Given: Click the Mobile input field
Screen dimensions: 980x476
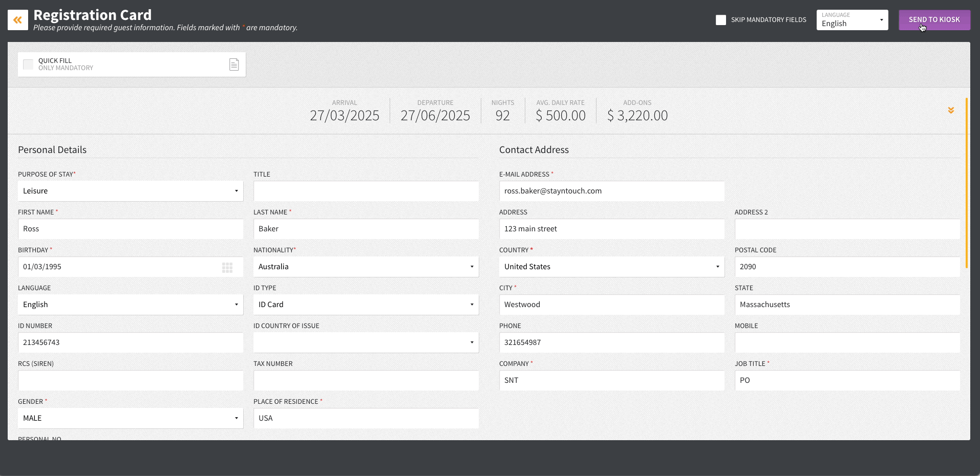Looking at the screenshot, I should click(847, 342).
